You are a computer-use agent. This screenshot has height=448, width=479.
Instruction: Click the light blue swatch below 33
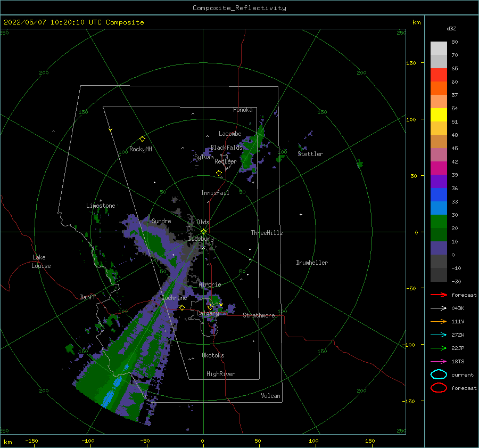point(439,208)
